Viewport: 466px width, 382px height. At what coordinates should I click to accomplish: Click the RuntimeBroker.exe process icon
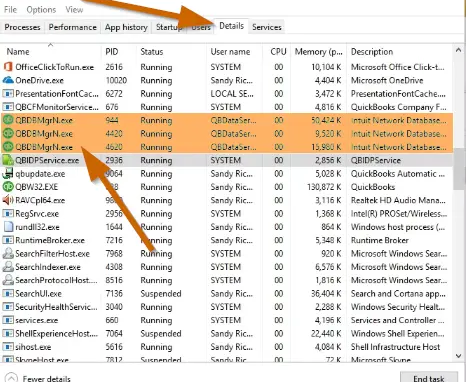[x=8, y=240]
